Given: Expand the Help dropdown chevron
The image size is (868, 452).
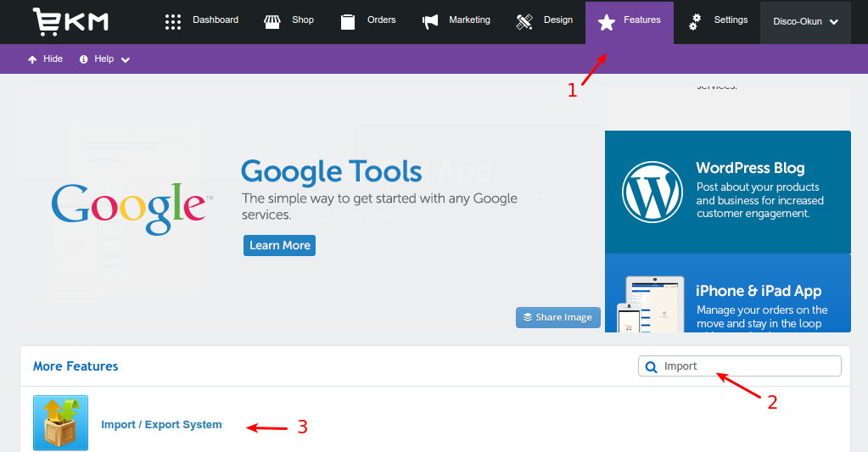Looking at the screenshot, I should coord(126,59).
